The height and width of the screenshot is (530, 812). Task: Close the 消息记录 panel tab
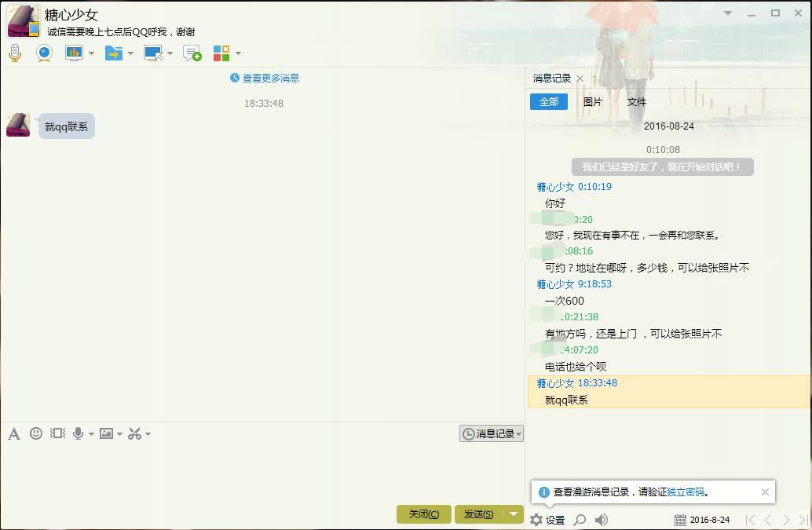click(x=580, y=79)
